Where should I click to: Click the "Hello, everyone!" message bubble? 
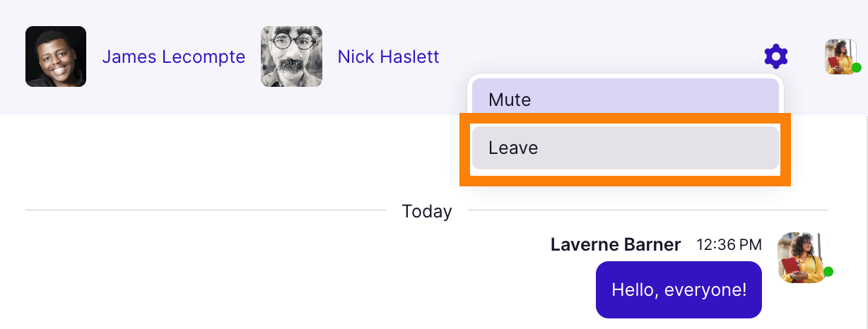tap(679, 289)
